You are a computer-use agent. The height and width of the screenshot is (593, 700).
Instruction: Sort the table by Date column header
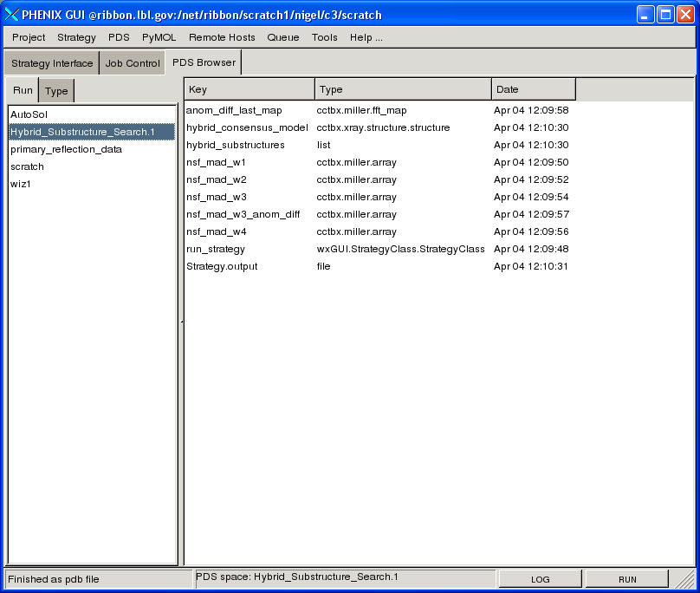pyautogui.click(x=533, y=89)
